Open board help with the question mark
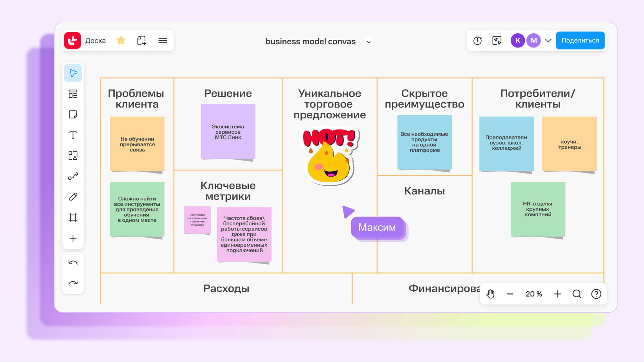The image size is (644, 362). tap(596, 294)
